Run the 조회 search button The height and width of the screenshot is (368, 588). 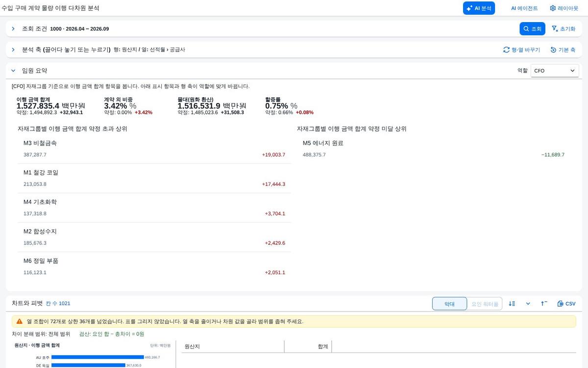point(532,29)
